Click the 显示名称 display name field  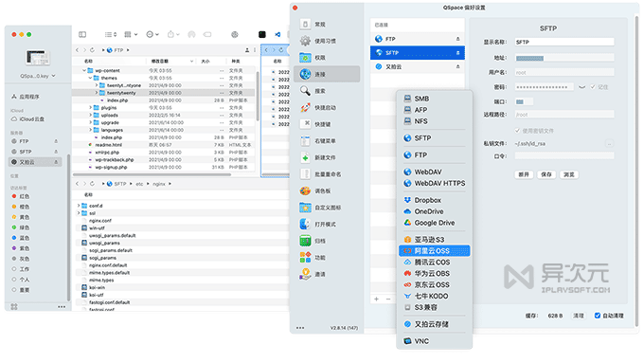point(564,42)
